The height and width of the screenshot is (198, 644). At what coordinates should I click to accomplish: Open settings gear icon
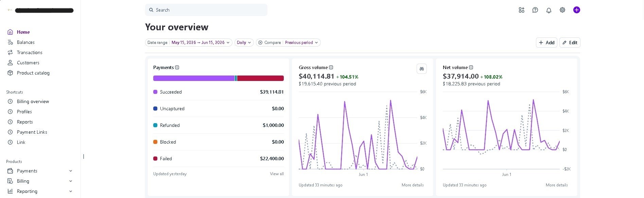point(562,10)
